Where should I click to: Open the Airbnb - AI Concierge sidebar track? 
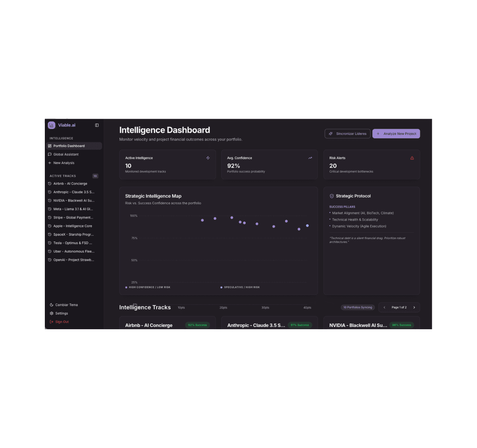coord(74,183)
